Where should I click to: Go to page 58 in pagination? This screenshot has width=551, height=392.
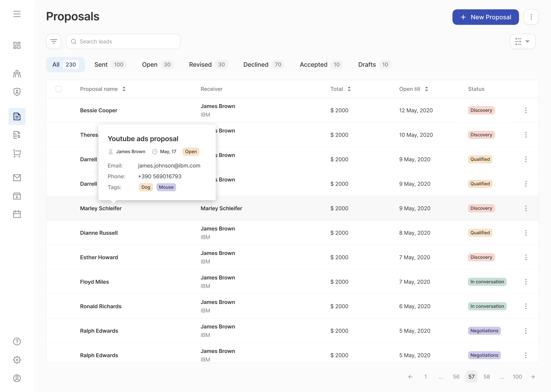(x=487, y=377)
